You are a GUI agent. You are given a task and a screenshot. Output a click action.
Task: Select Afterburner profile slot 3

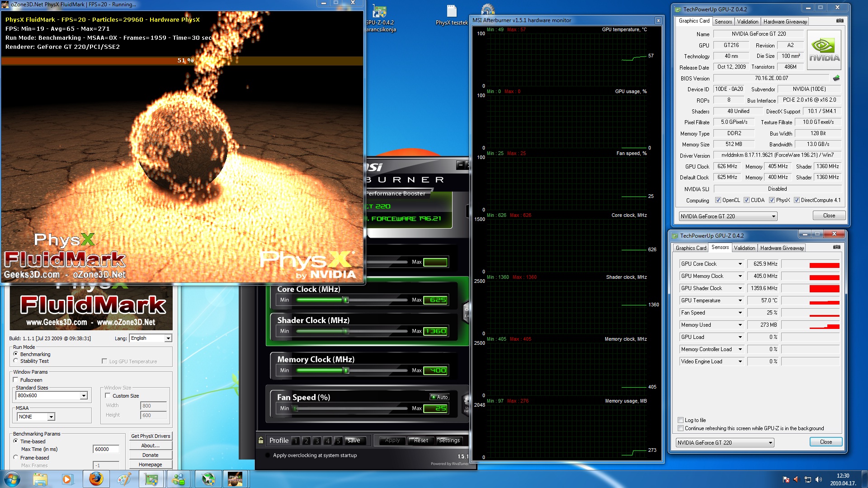click(x=317, y=441)
